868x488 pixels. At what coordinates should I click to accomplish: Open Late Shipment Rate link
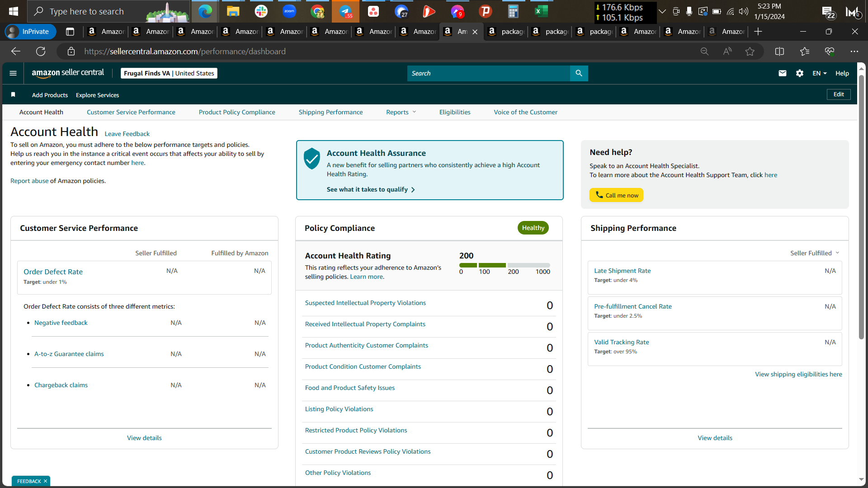[622, 271]
